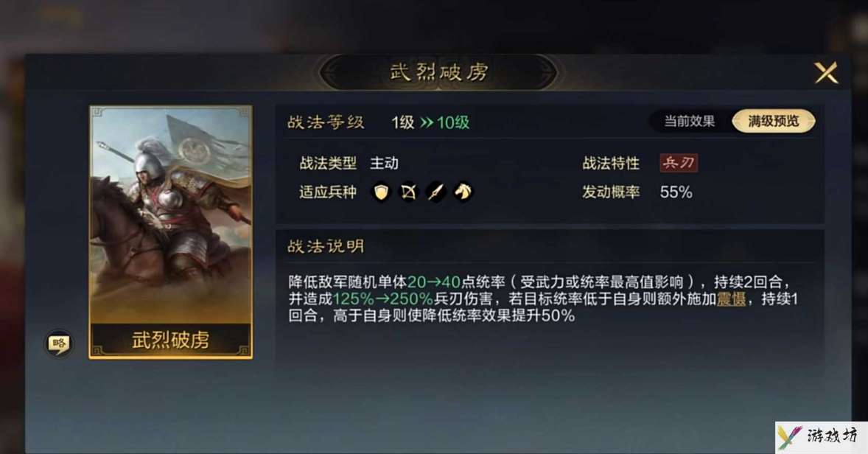Open the 略 summary speech bubble icon

(58, 344)
